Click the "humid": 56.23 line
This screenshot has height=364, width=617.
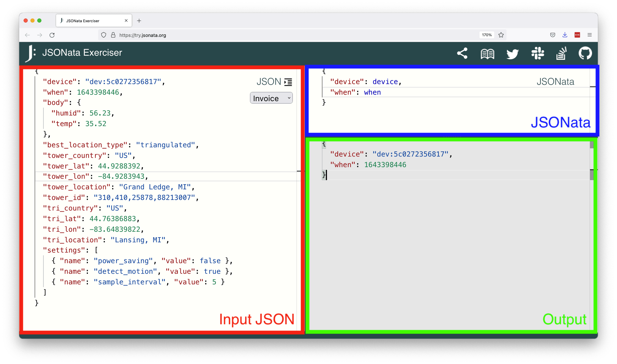pyautogui.click(x=83, y=113)
